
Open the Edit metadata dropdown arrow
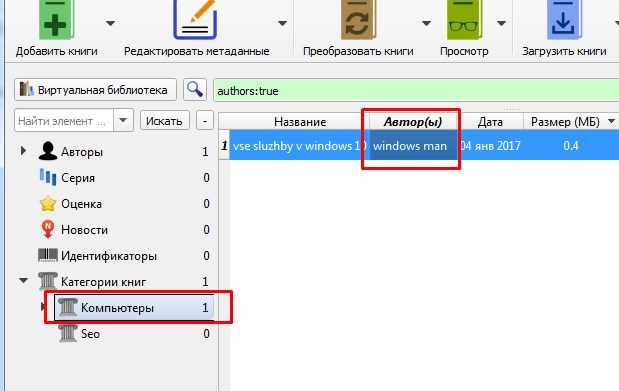pos(282,23)
